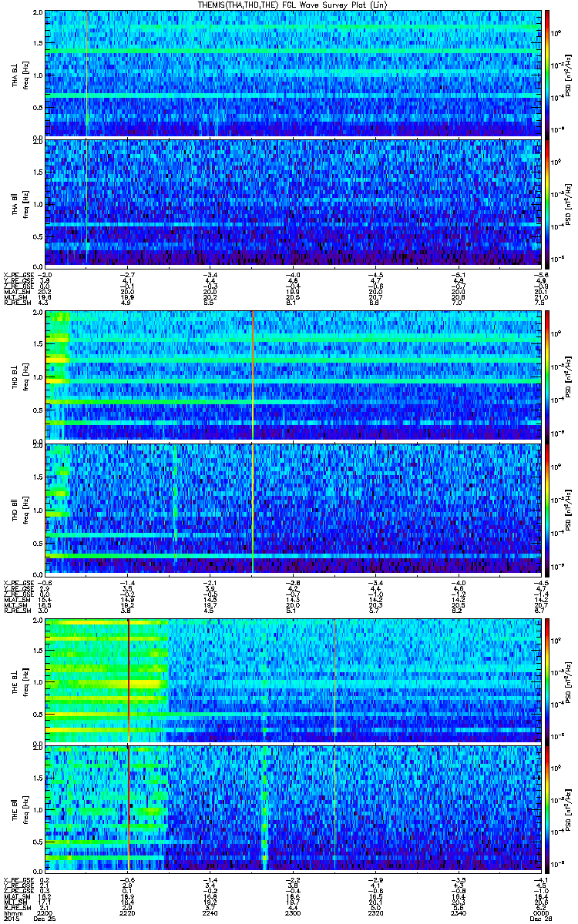This screenshot has height=924, width=578.
Task: Select the THA BL spectrogram panel
Action: tap(293, 73)
